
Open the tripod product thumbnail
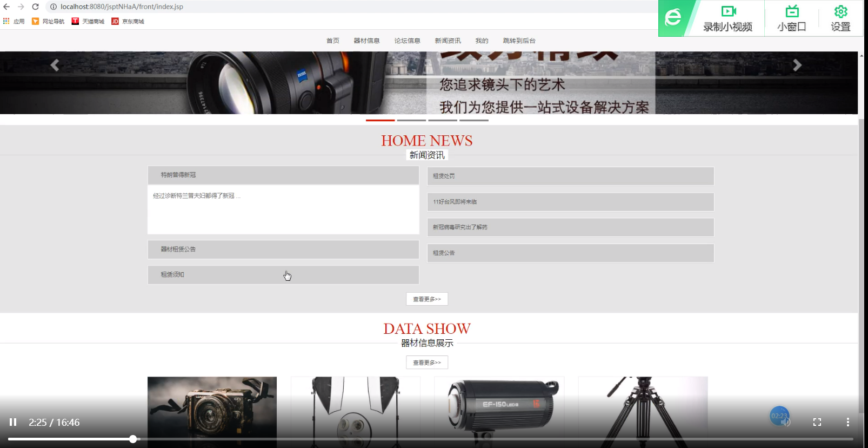(643, 412)
